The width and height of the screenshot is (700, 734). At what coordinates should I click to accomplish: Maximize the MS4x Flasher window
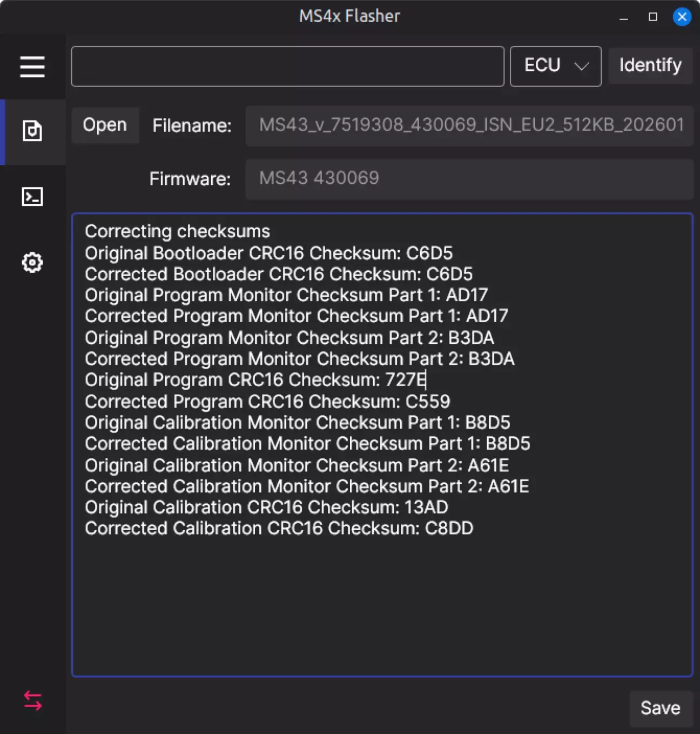click(653, 17)
